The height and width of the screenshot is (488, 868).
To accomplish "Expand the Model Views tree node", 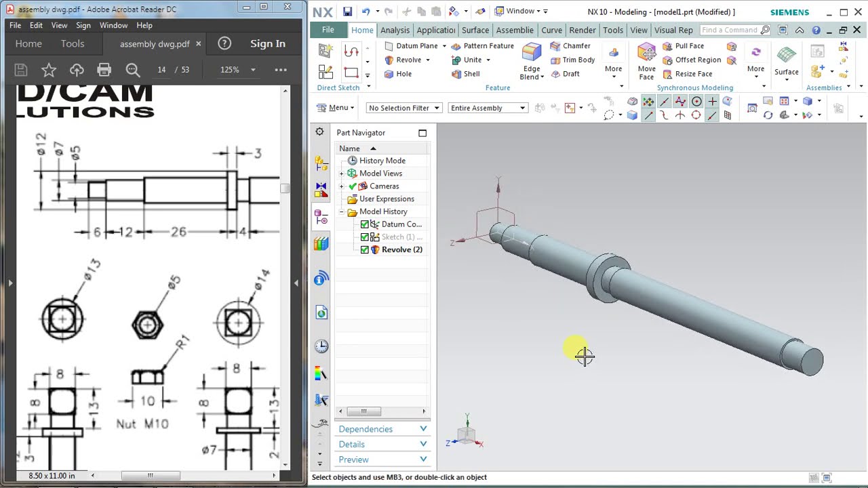I will 342,174.
